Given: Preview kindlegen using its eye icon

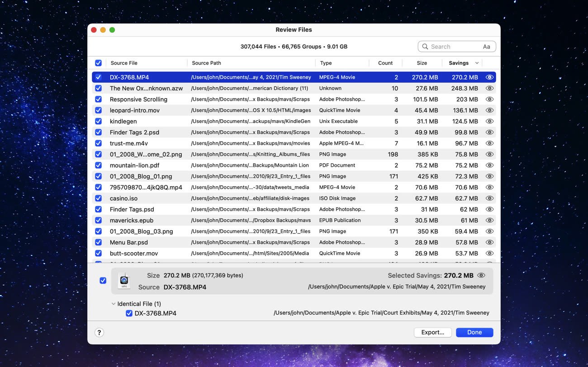Looking at the screenshot, I should (x=489, y=121).
